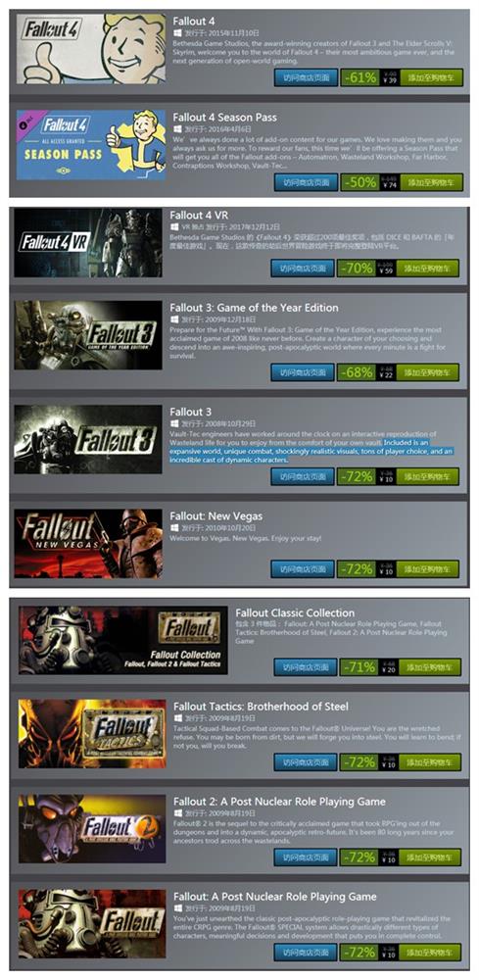Click the Windows icon under Fallout Tactics title
The width and height of the screenshot is (479, 980).
pos(178,718)
